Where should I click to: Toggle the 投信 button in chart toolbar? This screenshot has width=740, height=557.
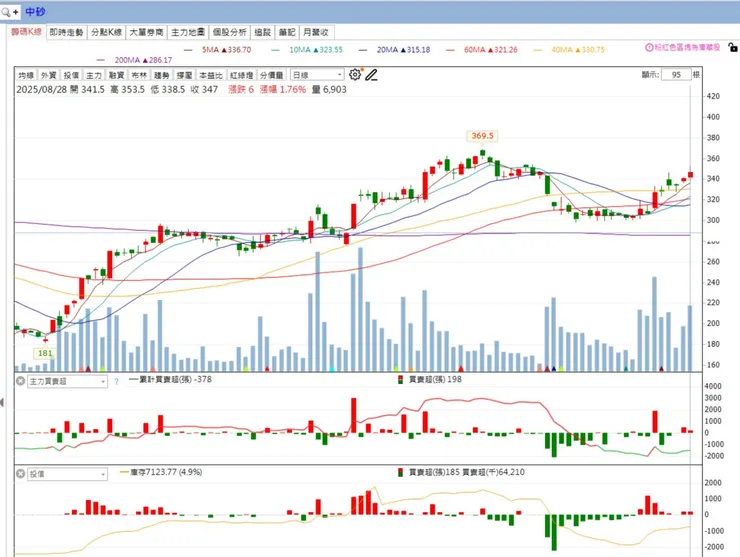coord(71,75)
